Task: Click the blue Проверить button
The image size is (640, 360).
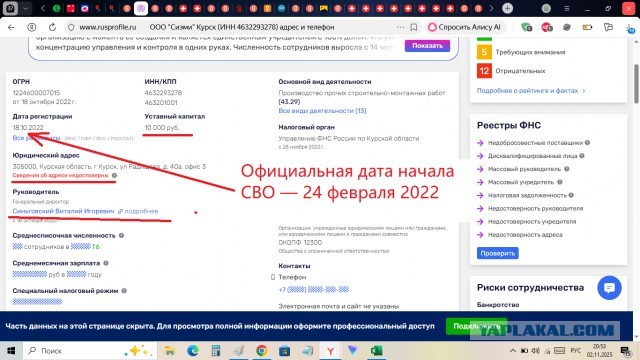Action: click(x=498, y=253)
